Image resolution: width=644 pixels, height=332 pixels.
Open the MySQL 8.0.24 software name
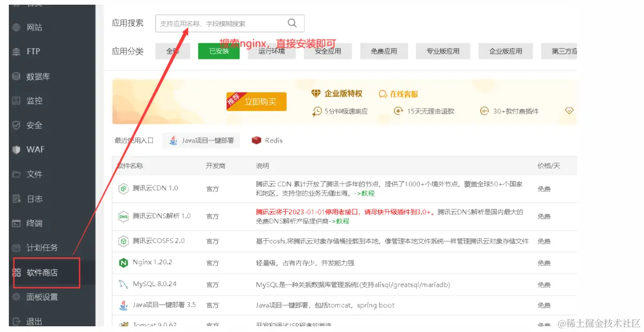pyautogui.click(x=154, y=285)
